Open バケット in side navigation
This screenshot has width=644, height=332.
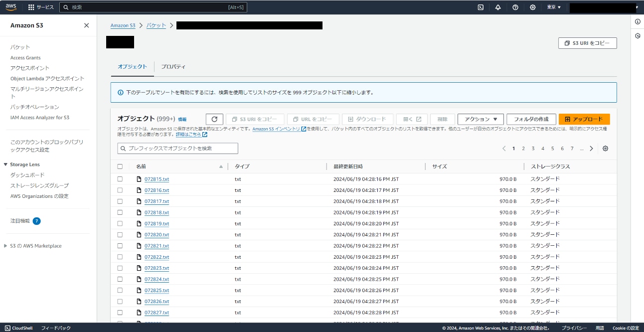click(x=20, y=47)
